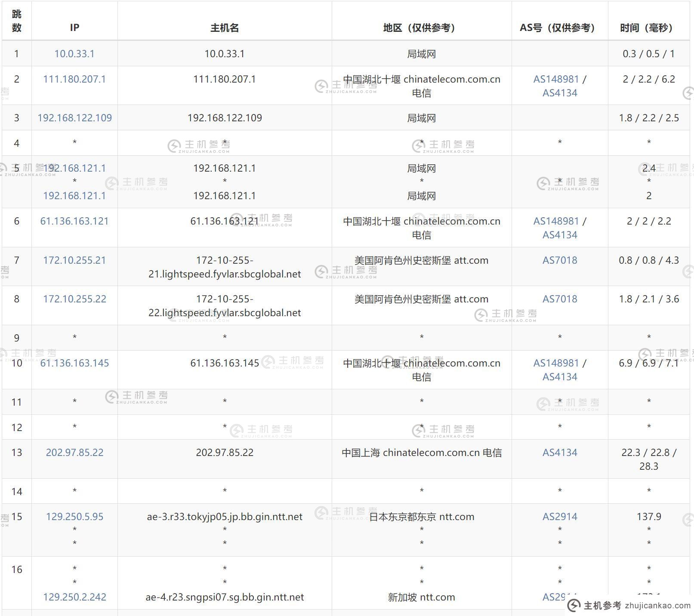Open the 202.97.85.22 IP link
This screenshot has height=616, width=694.
pos(74,453)
